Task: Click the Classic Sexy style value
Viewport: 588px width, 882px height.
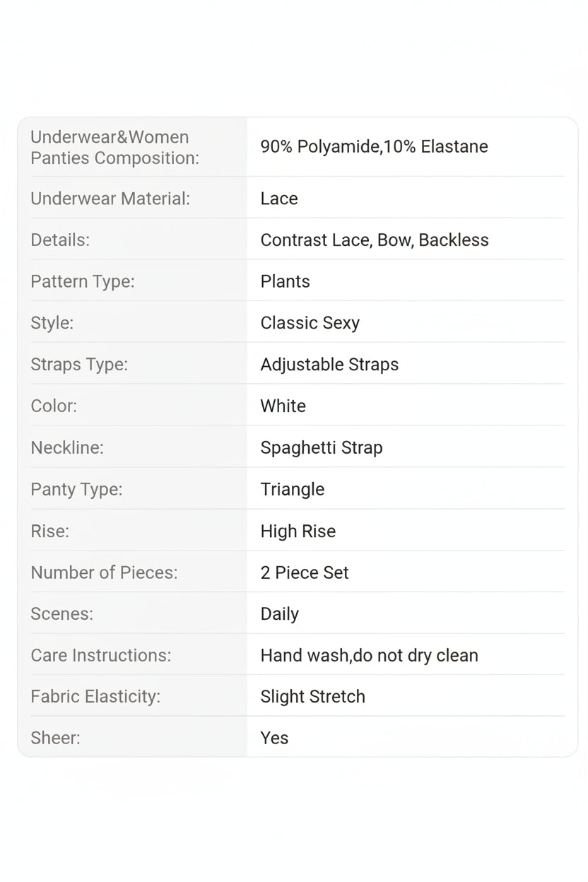Action: (x=310, y=323)
